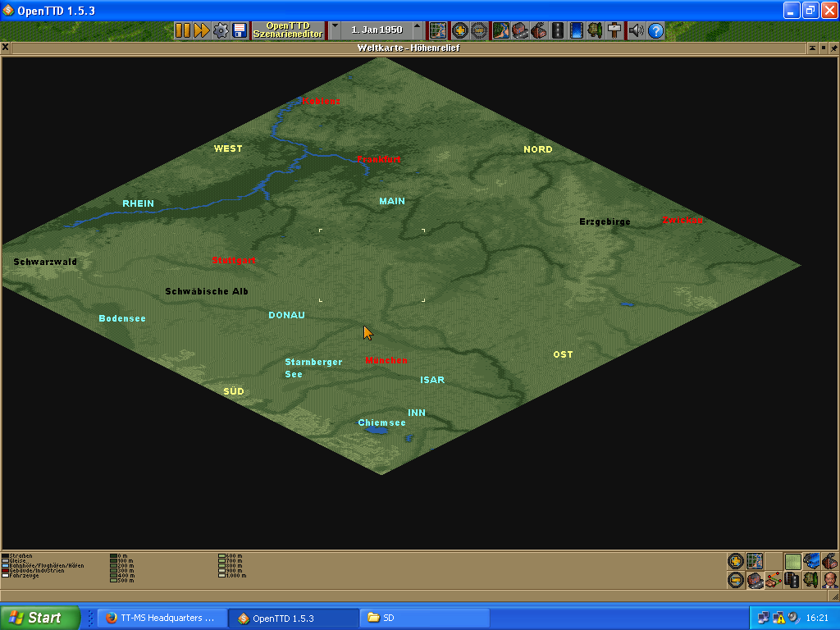Open the industry generation tool

538,30
